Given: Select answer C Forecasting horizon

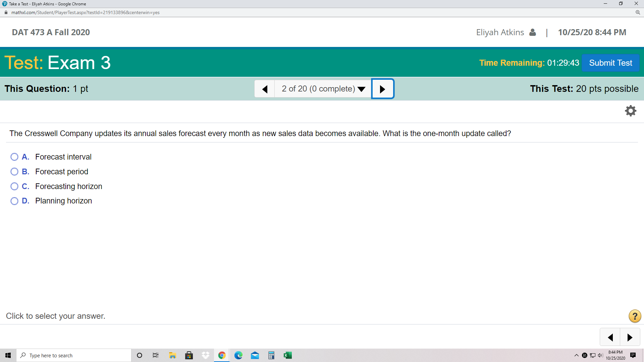Looking at the screenshot, I should [14, 186].
